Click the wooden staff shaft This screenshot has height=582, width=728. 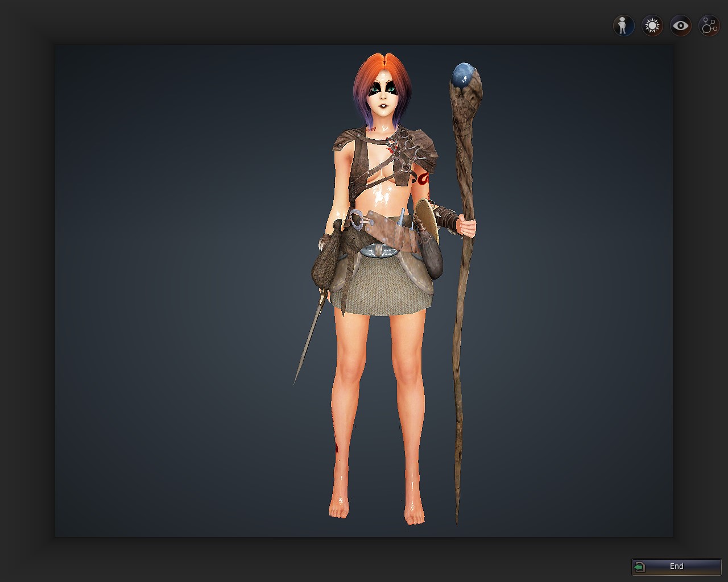click(x=461, y=341)
